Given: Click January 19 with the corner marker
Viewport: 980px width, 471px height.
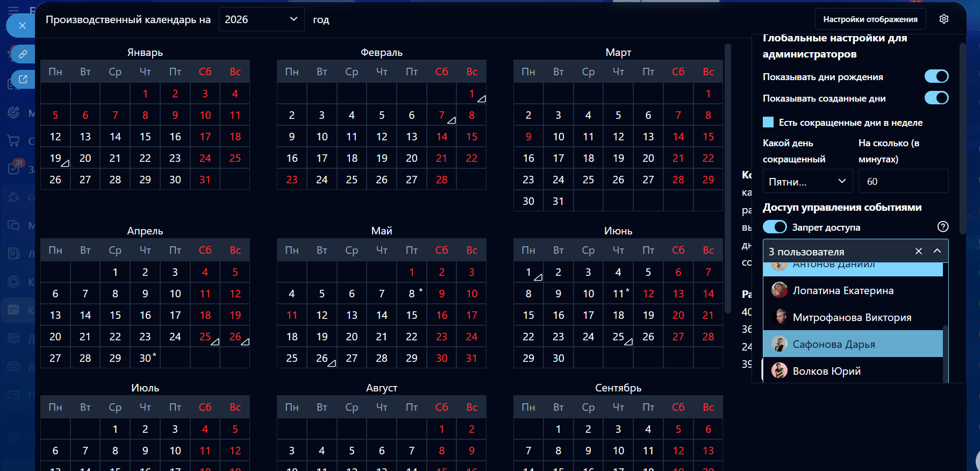Looking at the screenshot, I should pos(55,158).
